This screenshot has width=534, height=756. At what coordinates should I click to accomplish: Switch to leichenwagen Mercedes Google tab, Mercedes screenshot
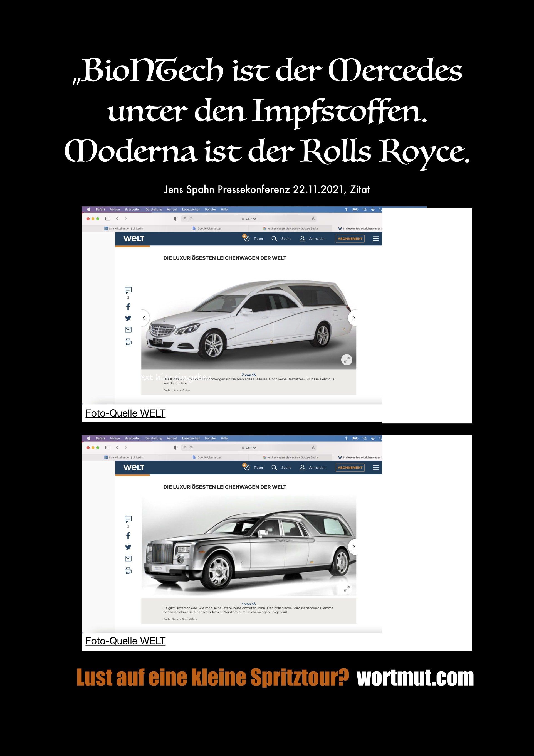[290, 228]
